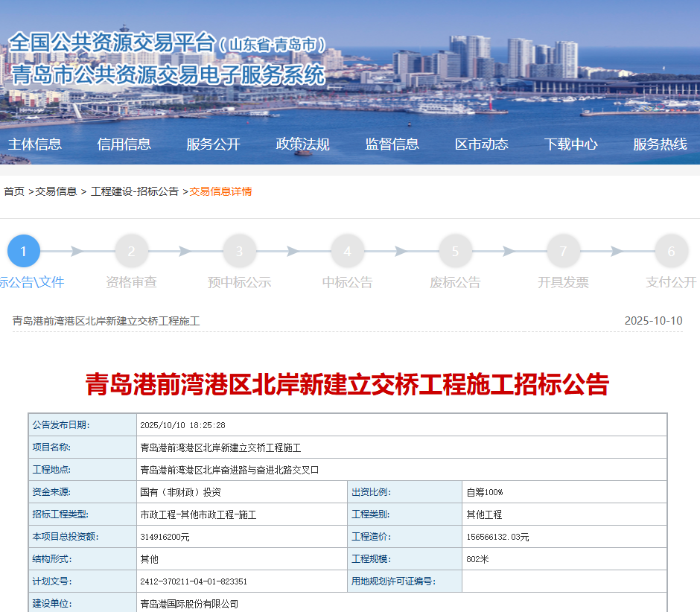Open 服务热线 navigation item
700x612 pixels.
661,144
